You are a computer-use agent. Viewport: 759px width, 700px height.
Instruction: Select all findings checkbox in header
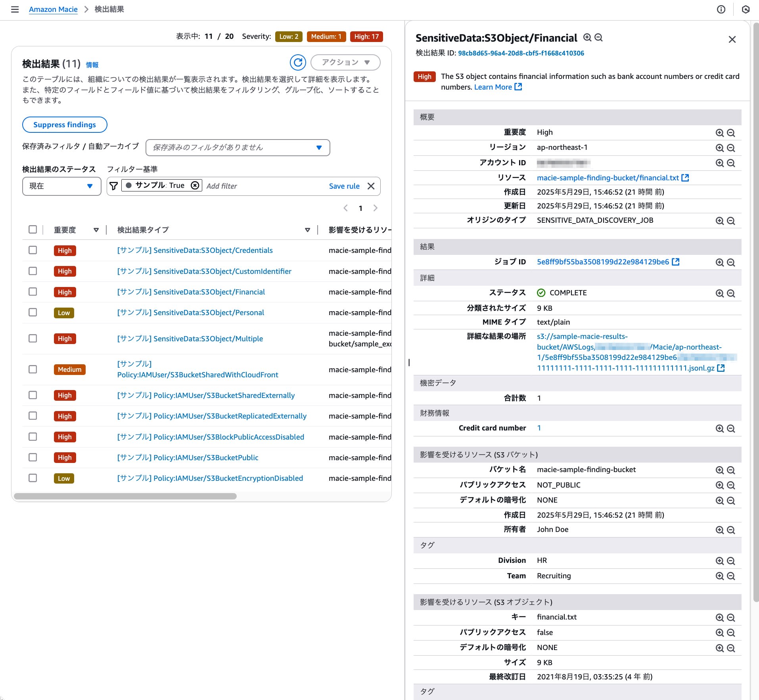pos(33,230)
